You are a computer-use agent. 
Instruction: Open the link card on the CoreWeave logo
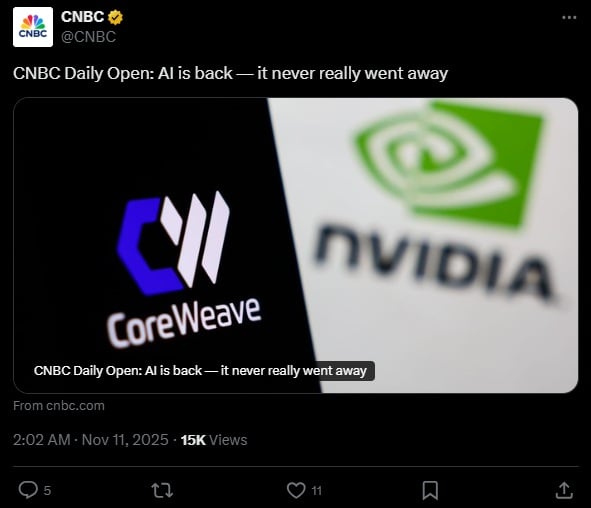(x=173, y=240)
